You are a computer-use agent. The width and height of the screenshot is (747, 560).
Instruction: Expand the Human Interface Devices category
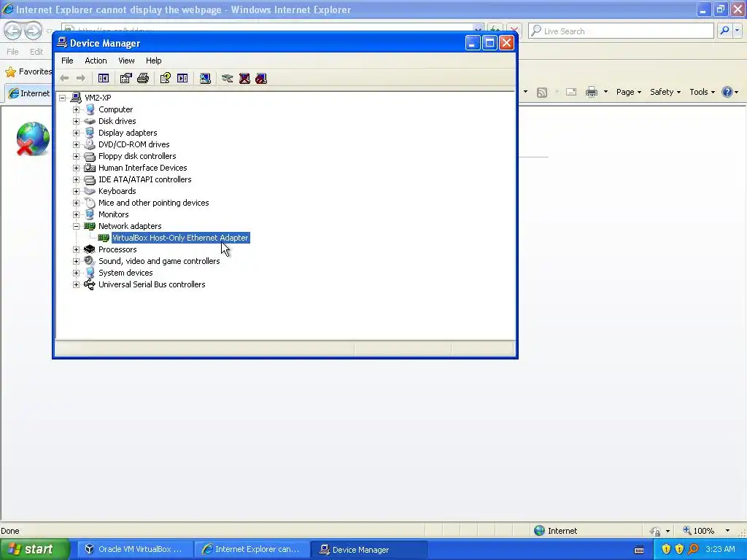tap(76, 168)
